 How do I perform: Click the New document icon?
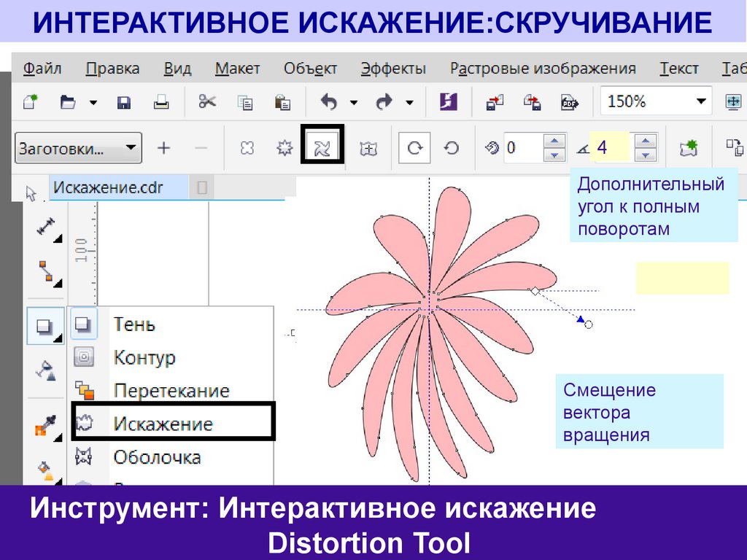(31, 101)
